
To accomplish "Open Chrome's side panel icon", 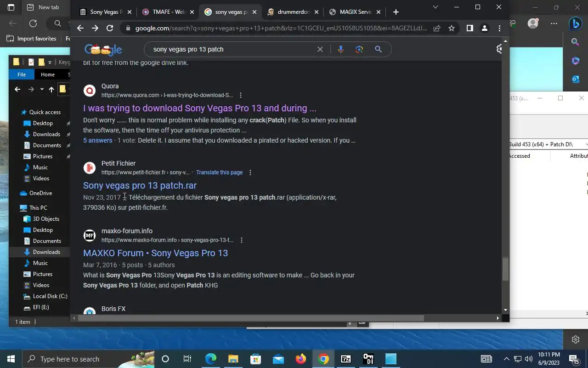I will (x=469, y=28).
